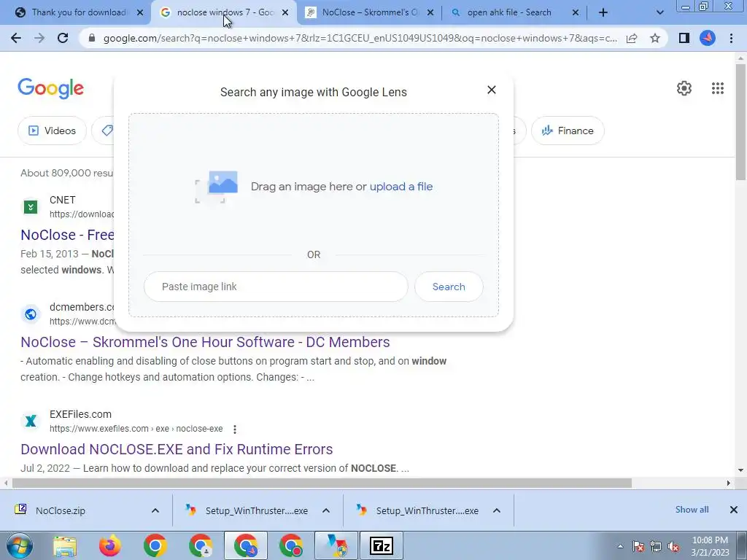Open the Chrome profile avatar
747x560 pixels.
708,38
